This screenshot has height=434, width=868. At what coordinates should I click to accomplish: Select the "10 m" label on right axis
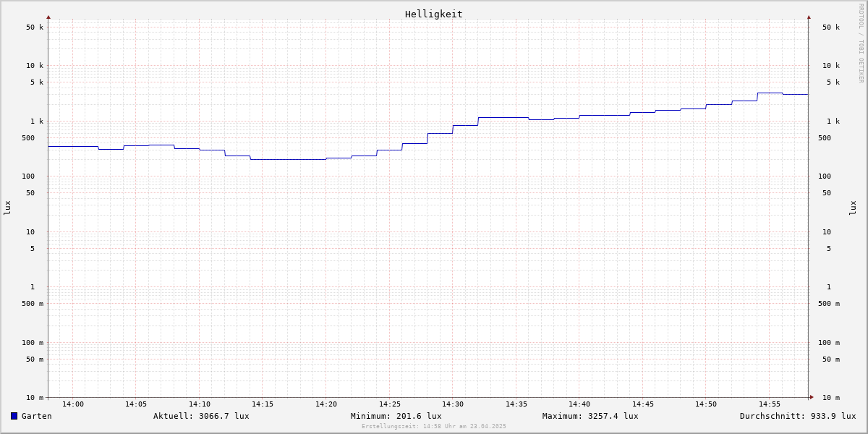(831, 398)
